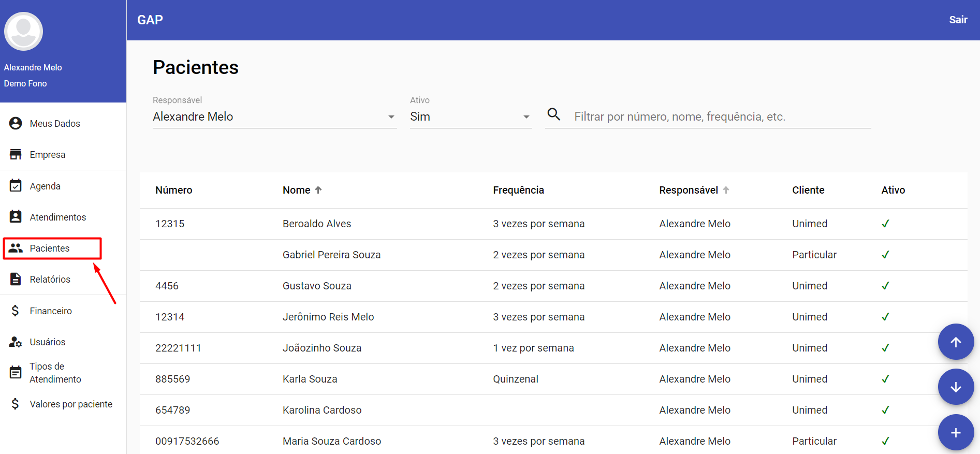Open Meus Dados account icon

point(16,123)
